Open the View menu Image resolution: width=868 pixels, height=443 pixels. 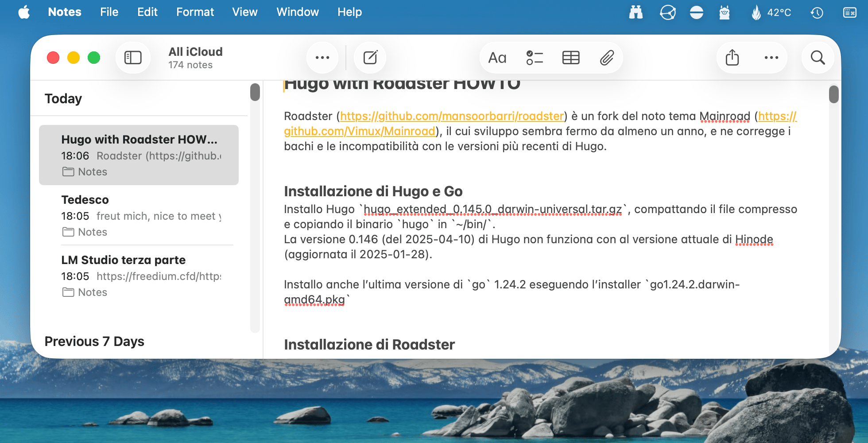[x=244, y=12]
